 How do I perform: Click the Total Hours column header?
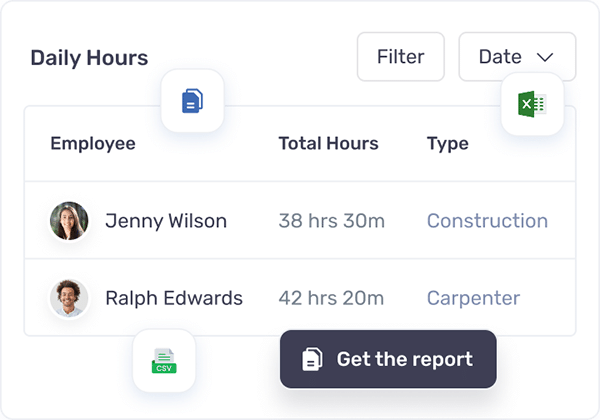pyautogui.click(x=328, y=143)
